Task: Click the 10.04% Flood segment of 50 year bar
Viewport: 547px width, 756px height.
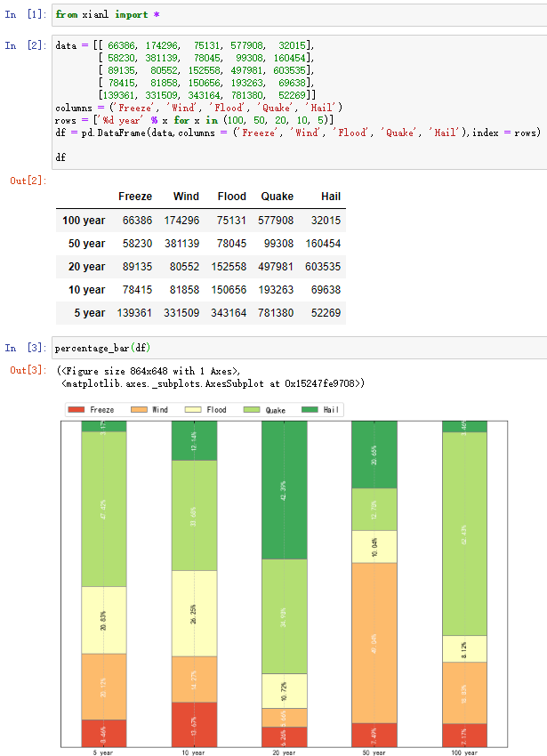Action: point(374,547)
